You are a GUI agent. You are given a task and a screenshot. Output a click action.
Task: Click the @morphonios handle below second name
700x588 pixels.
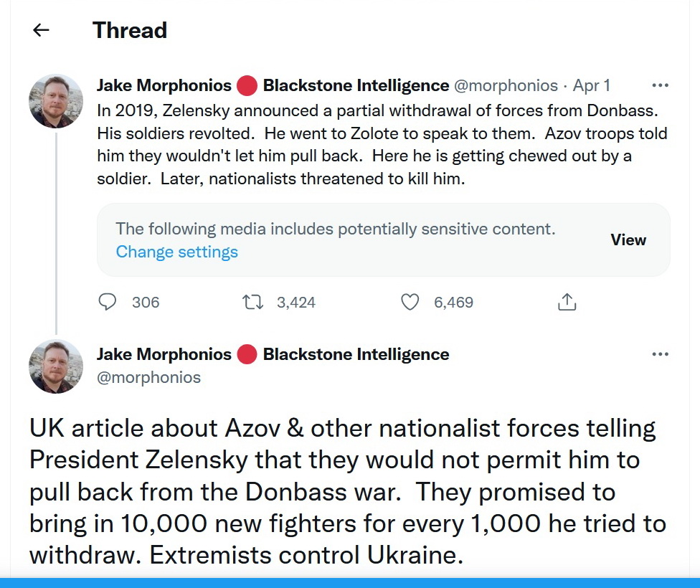pyautogui.click(x=148, y=377)
